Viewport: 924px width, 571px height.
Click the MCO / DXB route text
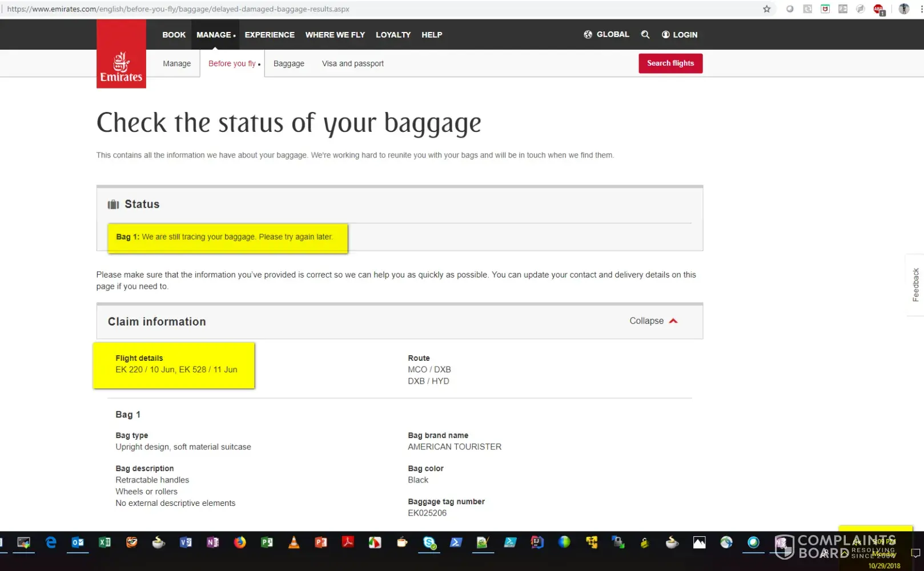429,369
